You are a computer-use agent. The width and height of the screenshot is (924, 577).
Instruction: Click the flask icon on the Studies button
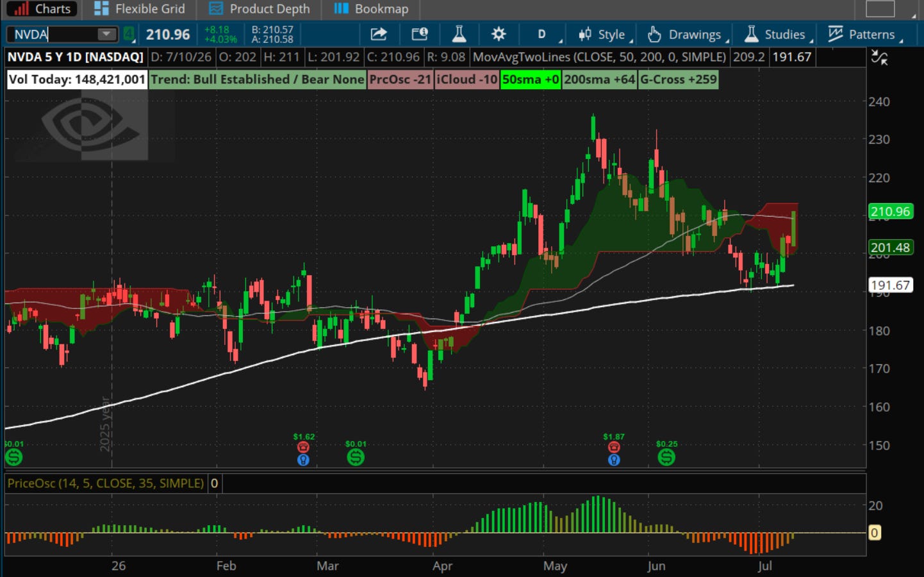752,34
